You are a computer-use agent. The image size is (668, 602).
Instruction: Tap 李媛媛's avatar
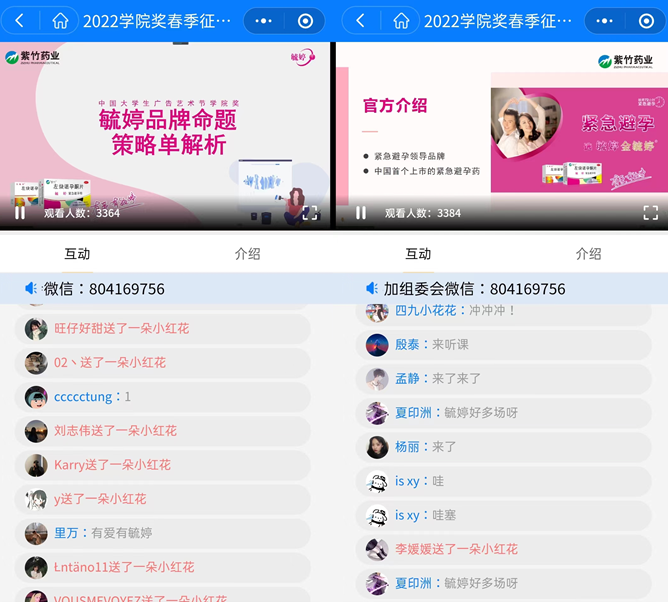[377, 549]
